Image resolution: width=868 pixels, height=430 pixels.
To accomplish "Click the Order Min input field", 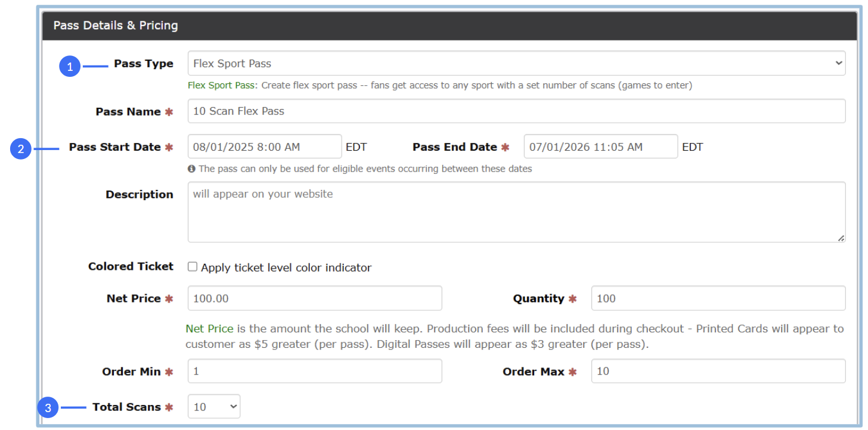I will (x=315, y=371).
